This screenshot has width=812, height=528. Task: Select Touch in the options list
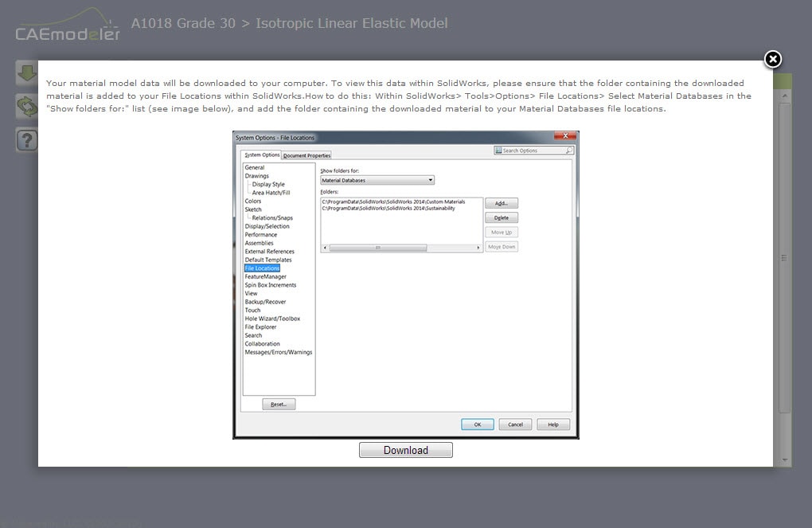[x=252, y=310]
